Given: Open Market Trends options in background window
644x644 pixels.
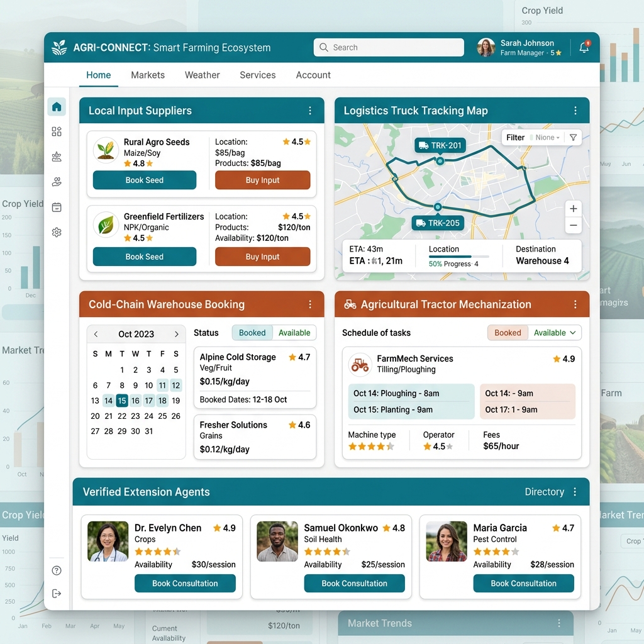Looking at the screenshot, I should point(559,623).
